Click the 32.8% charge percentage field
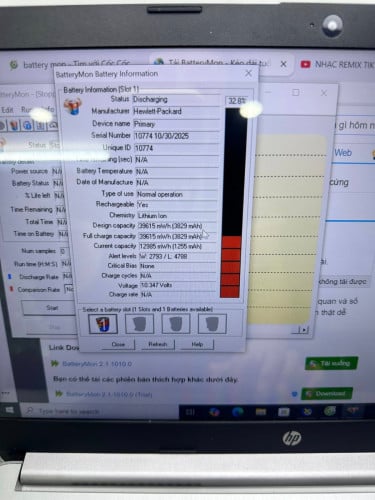 click(237, 101)
